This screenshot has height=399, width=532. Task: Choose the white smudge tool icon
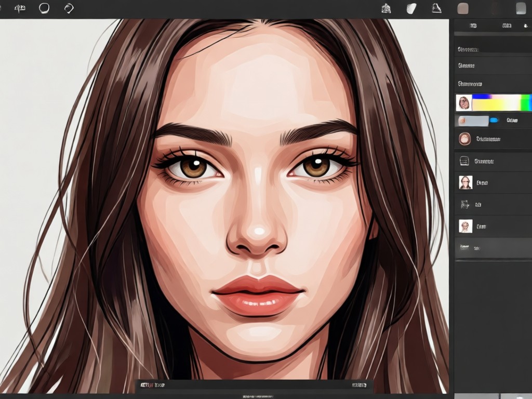coord(411,8)
